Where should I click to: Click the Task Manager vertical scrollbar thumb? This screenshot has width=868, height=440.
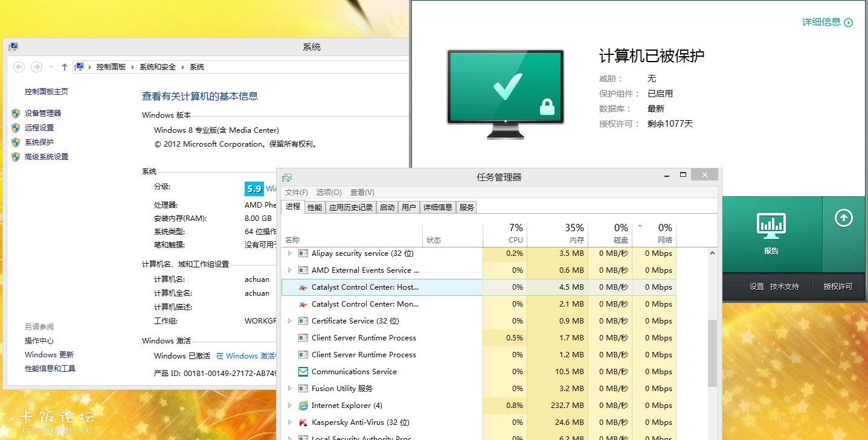coord(712,353)
